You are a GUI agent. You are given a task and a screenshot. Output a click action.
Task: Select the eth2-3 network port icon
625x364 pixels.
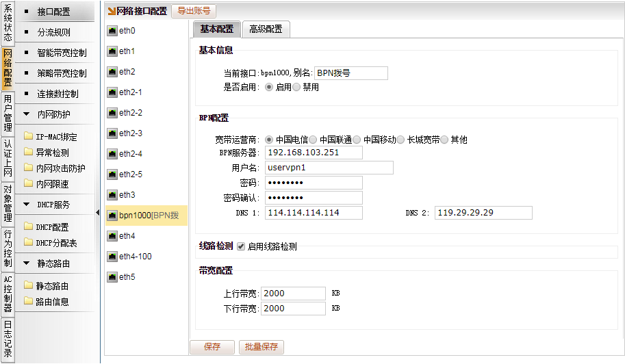(112, 133)
